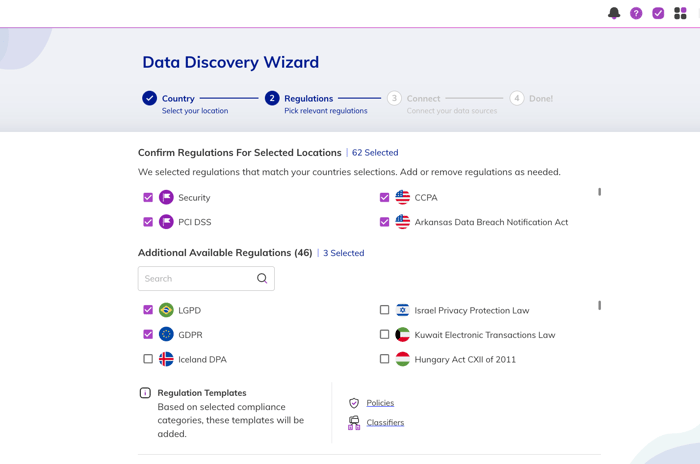Click the Hungary Act CXII of 2011 label
Screen dimensions: 700x464
[465, 359]
